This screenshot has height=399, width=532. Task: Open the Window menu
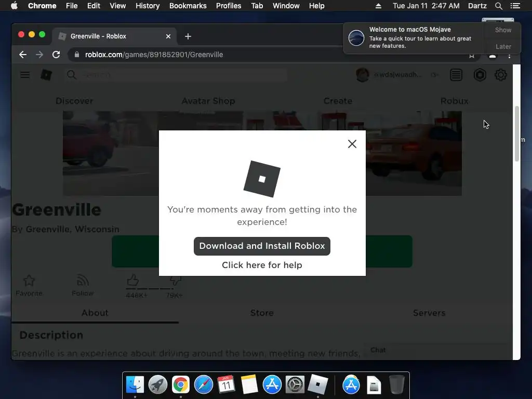pos(286,6)
